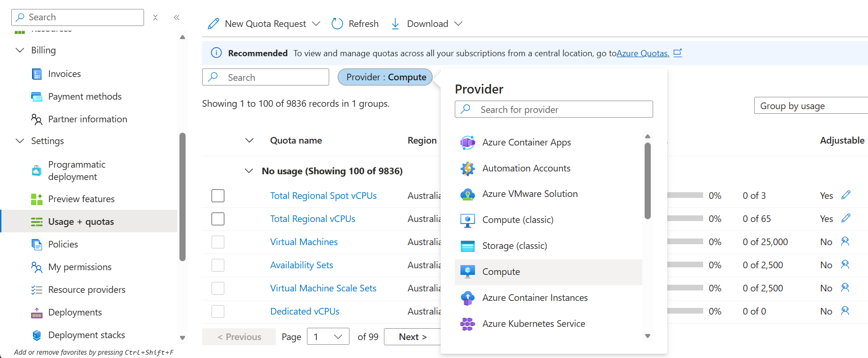Viewport: 868px width, 358px height.
Task: Click the Azure Container Instances icon
Action: (468, 298)
